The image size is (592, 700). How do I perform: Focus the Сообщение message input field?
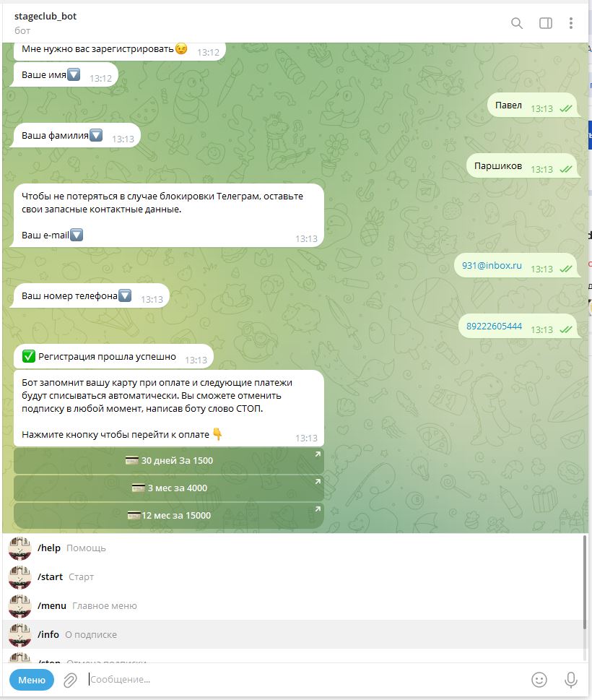(x=303, y=680)
